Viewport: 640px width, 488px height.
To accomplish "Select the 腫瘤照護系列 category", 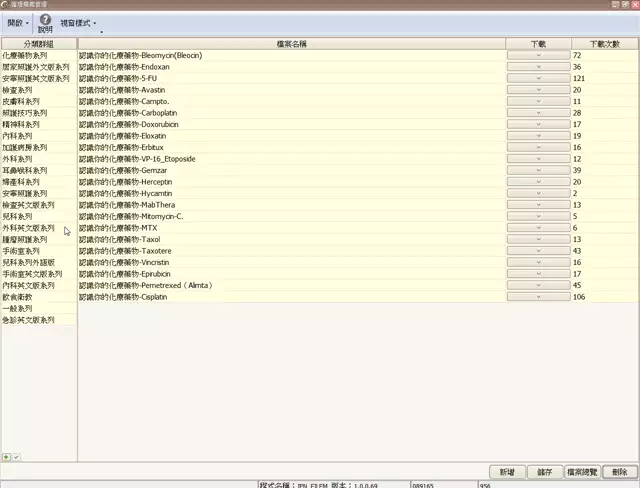I will 39,239.
